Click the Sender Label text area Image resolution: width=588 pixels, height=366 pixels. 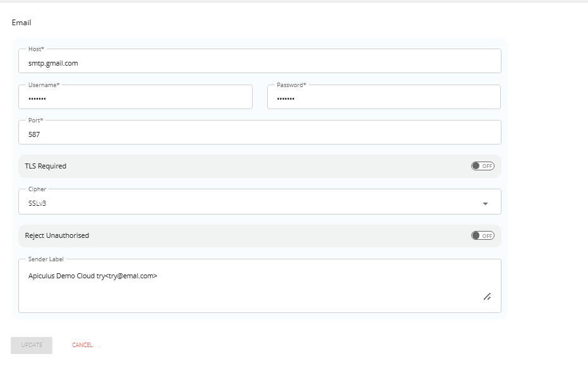tap(253, 284)
